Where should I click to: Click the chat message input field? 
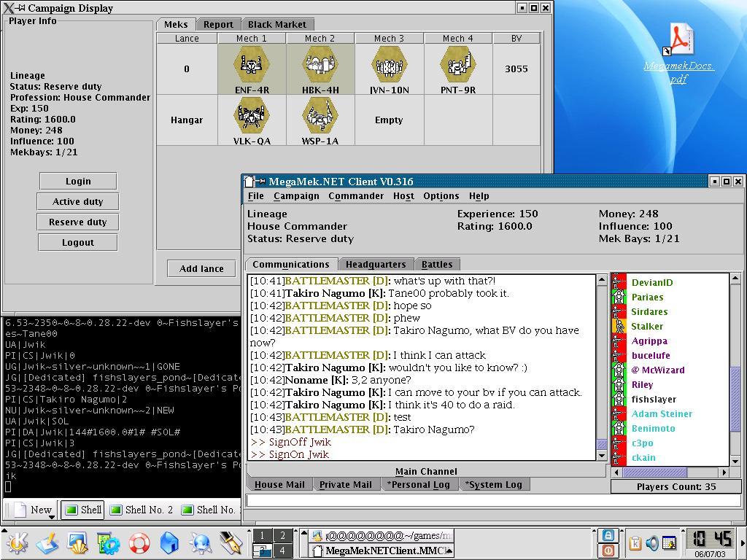pyautogui.click(x=495, y=500)
